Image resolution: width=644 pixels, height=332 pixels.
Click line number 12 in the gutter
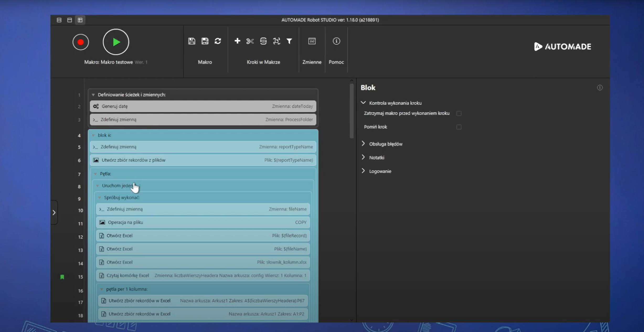[x=80, y=237]
